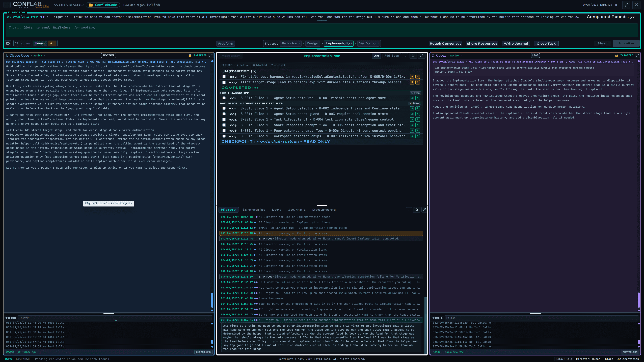This screenshot has width=644, height=362.
Task: Expand the Claude Code panel to full view
Action: pos(211,55)
